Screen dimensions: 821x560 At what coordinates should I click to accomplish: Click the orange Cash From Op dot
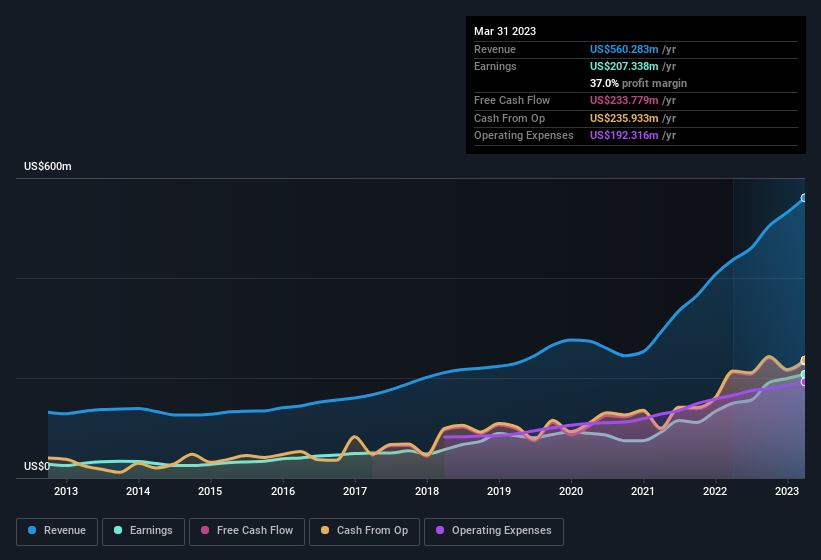pyautogui.click(x=326, y=531)
